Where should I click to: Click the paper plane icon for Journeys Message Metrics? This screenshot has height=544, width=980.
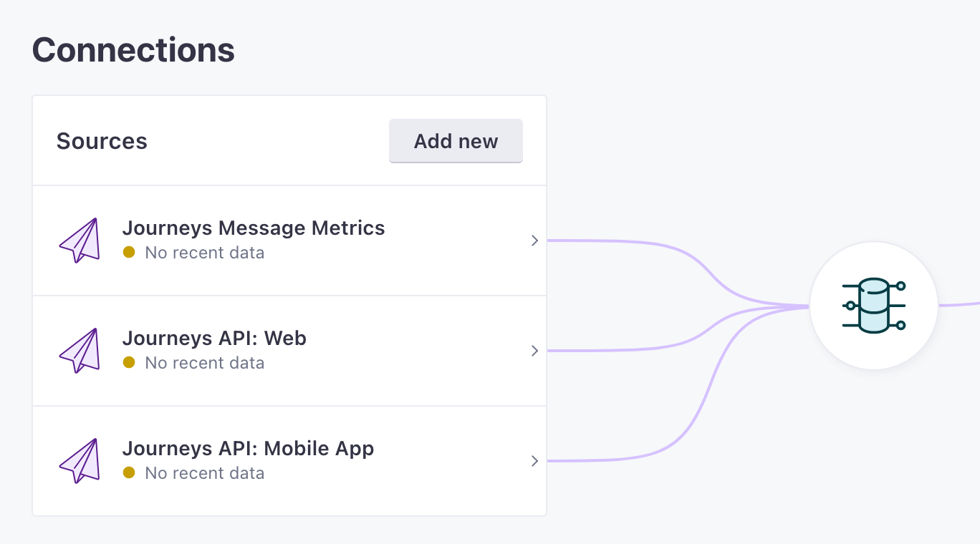pos(79,241)
